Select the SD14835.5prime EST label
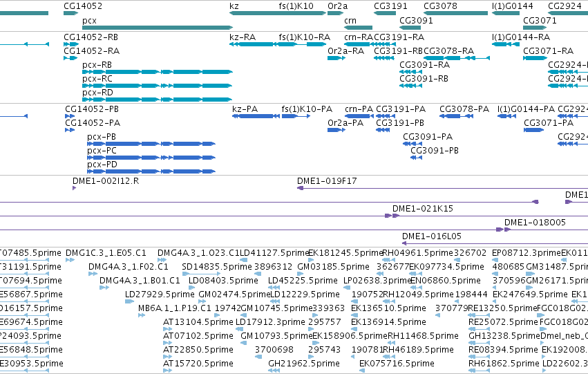The height and width of the screenshot is (374, 588). [x=217, y=267]
